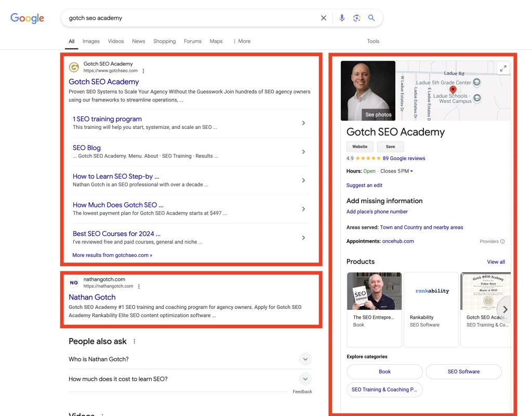Open People also ask options menu

(x=135, y=341)
